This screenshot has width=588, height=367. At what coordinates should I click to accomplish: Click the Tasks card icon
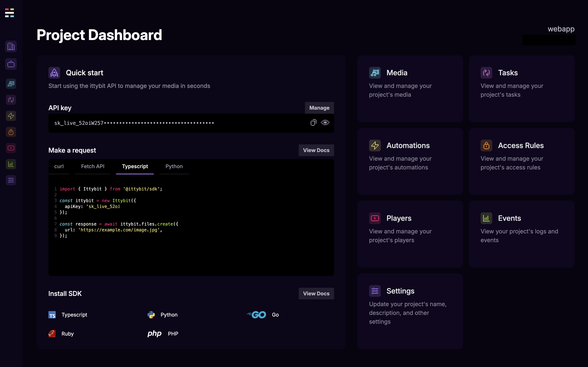tap(486, 73)
